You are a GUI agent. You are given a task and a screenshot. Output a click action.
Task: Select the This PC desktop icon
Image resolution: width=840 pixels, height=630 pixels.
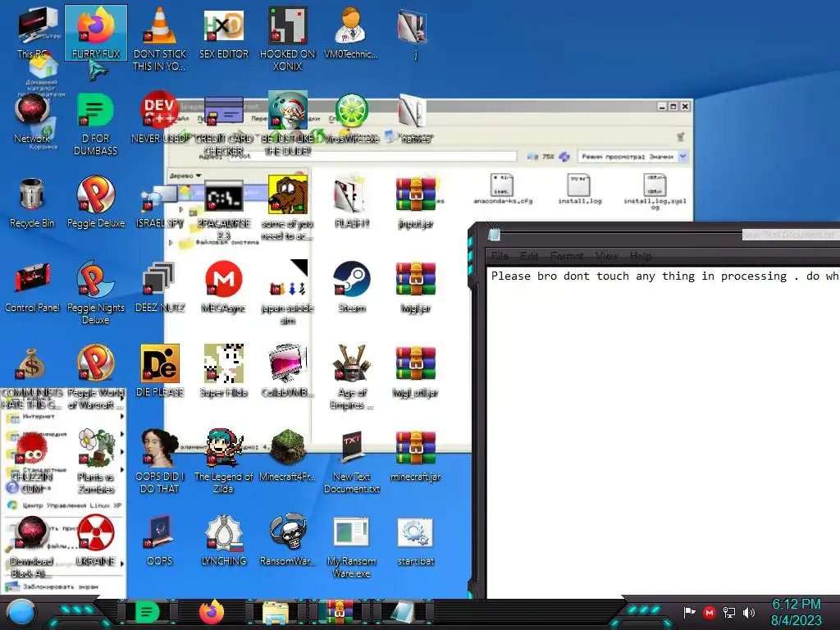(32, 33)
